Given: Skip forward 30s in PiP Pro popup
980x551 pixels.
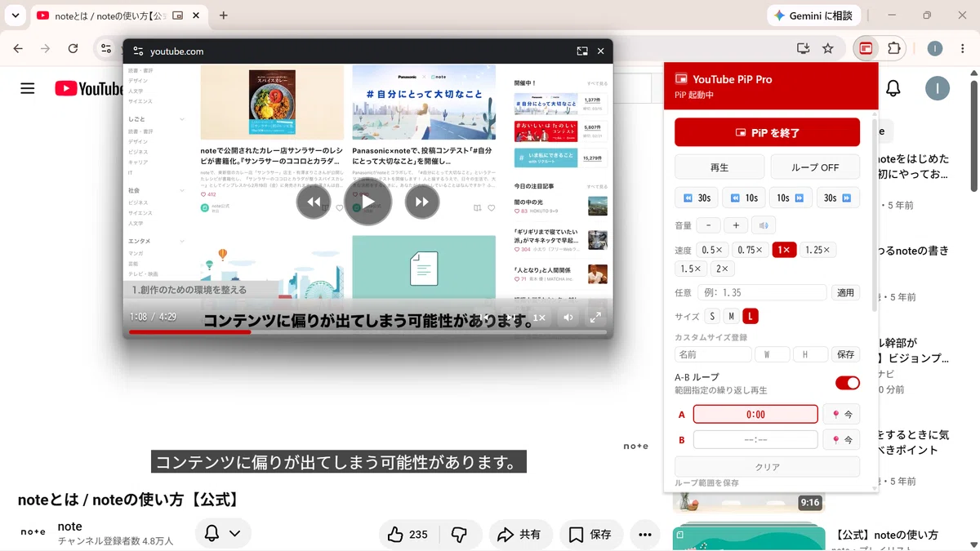Looking at the screenshot, I should coord(839,198).
